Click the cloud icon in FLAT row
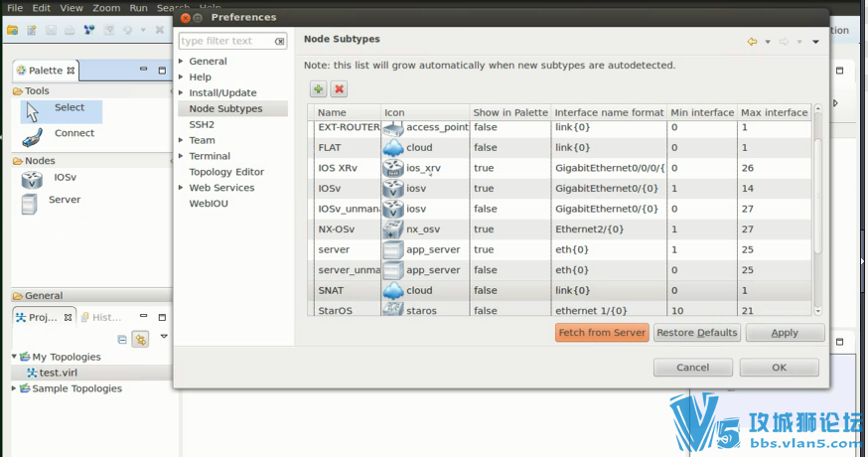 393,147
